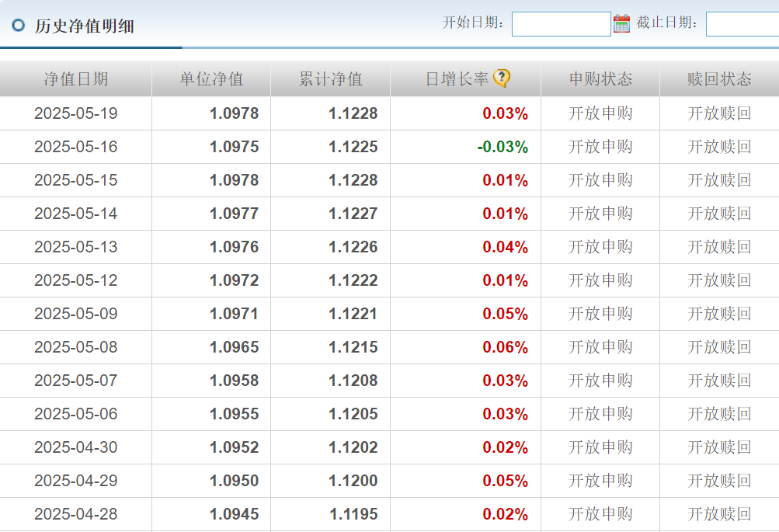The width and height of the screenshot is (779, 532).
Task: Click 开放赎回 in the 2025-05-09 row
Action: point(719,314)
